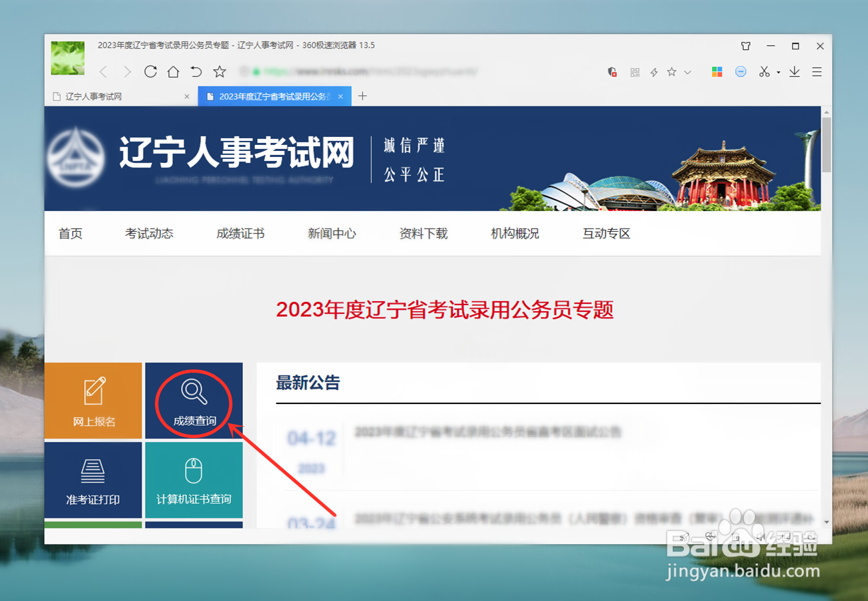868x601 pixels.
Task: Click the scrollbar down arrow
Action: (827, 522)
